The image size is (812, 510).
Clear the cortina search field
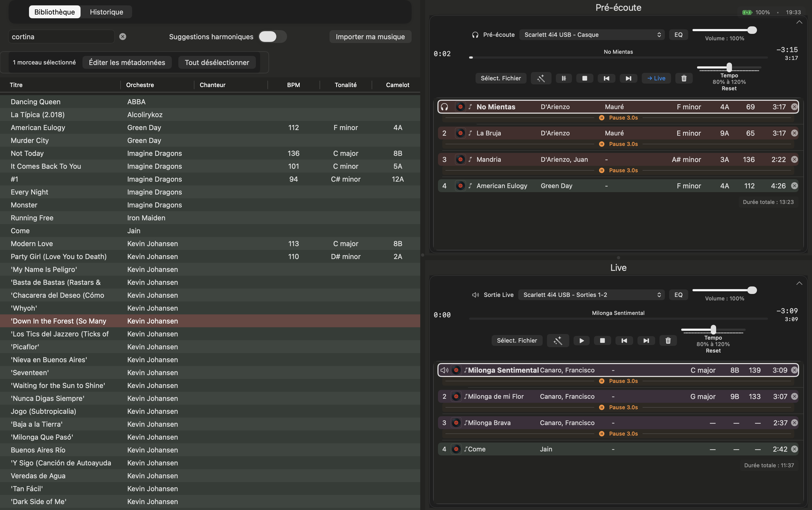123,37
